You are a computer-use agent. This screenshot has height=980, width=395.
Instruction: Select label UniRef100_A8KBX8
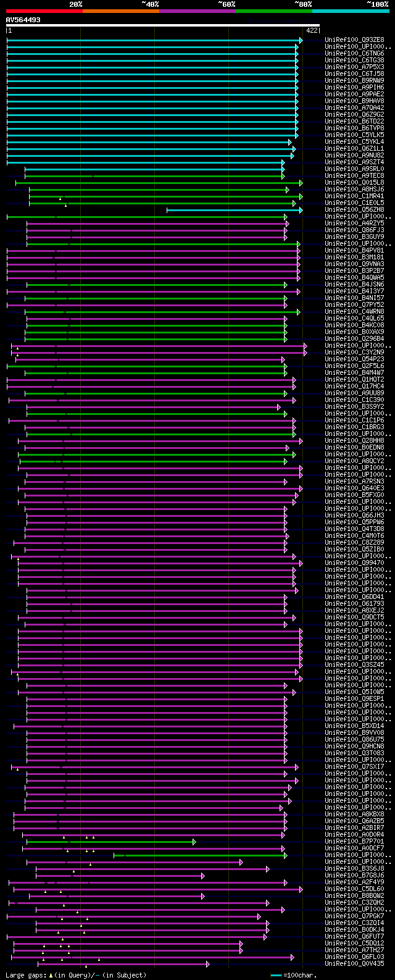tap(354, 815)
